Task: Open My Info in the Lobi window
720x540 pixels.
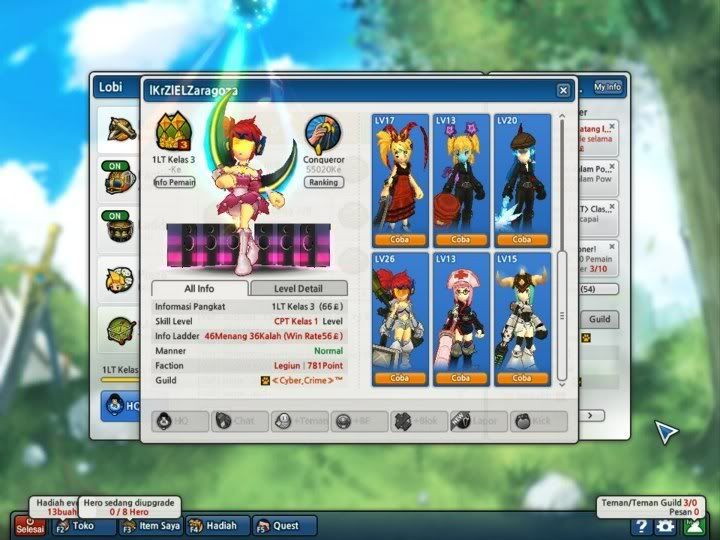Action: coord(608,87)
